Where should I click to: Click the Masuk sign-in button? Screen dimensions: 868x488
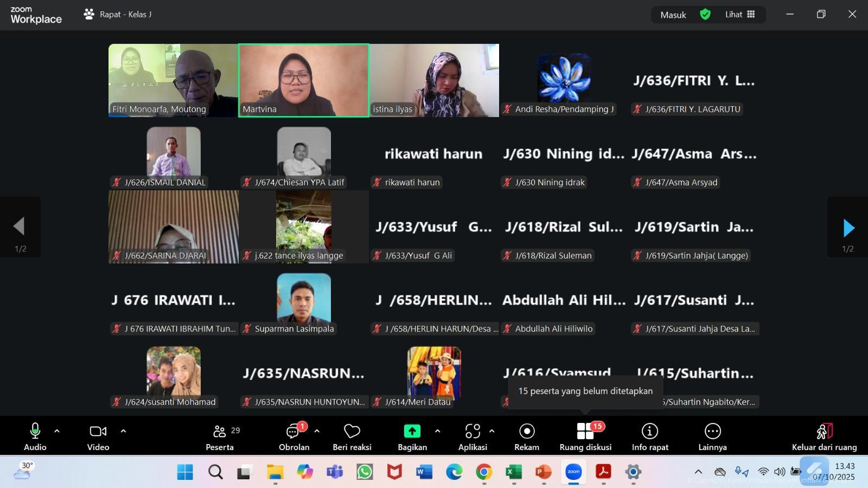pos(673,15)
